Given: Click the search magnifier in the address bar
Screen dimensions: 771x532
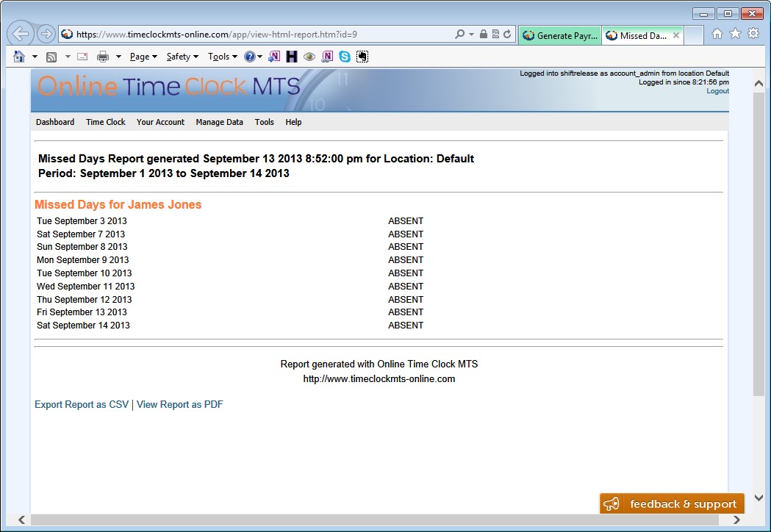Looking at the screenshot, I should 460,34.
